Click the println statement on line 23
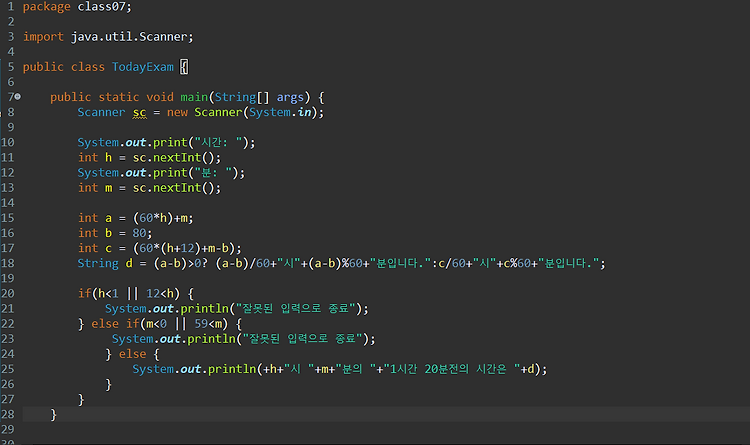 pos(243,339)
